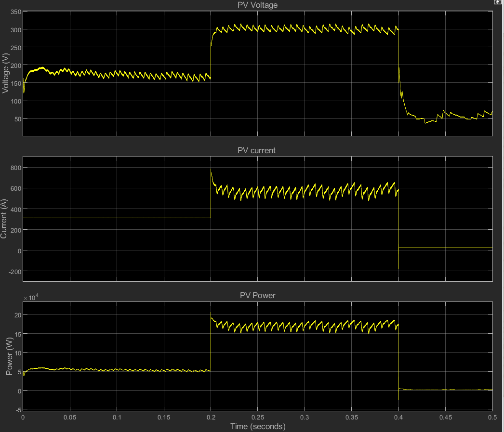Click the Time (seconds) x-axis label
This screenshot has width=504, height=432.
tap(258, 426)
